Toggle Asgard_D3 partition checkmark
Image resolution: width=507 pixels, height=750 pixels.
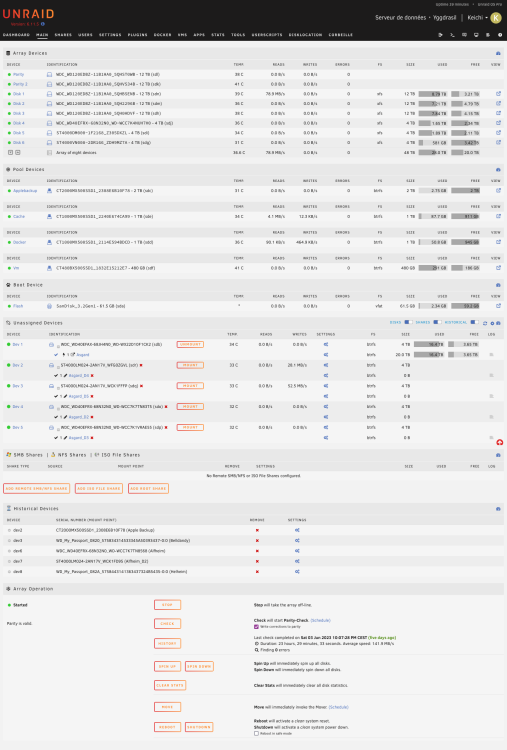[56, 438]
